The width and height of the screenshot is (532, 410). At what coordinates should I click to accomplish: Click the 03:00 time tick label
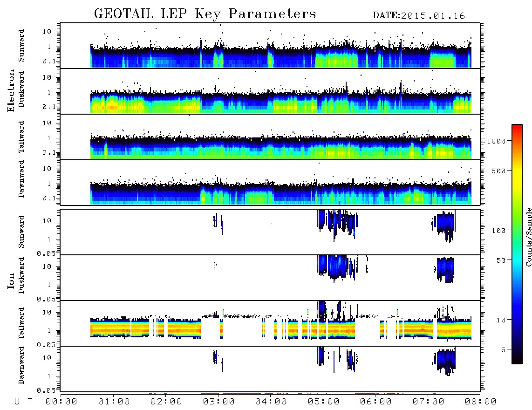pyautogui.click(x=219, y=402)
